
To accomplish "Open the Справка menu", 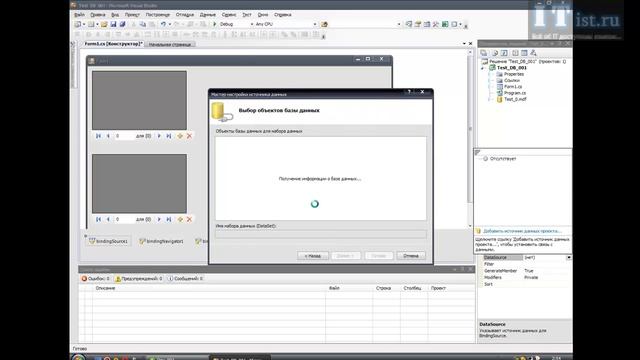I will (x=282, y=15).
